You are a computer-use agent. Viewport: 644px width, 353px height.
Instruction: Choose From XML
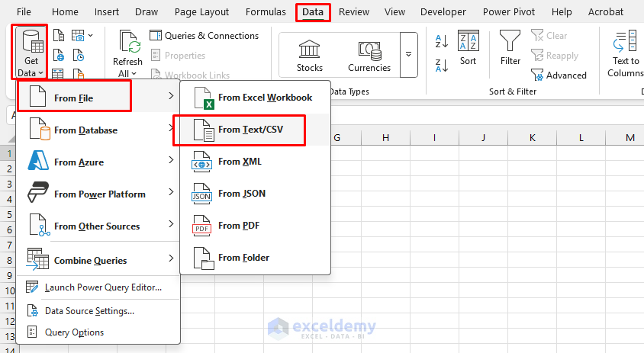pos(255,162)
